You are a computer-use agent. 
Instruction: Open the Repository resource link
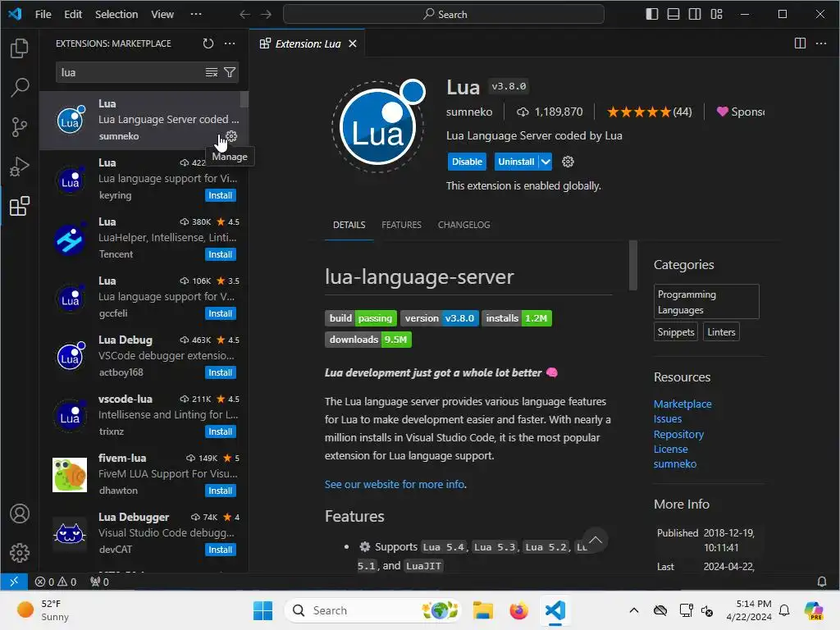pyautogui.click(x=678, y=435)
